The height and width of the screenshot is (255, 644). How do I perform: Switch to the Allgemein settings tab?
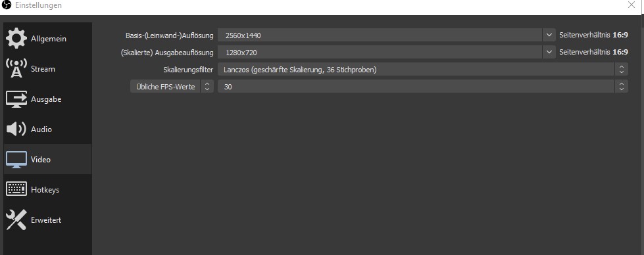point(47,39)
